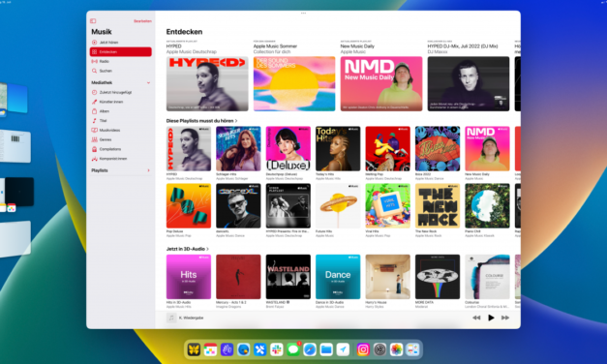Viewport: 607px width, 364px height.
Task: Open Radio from the sidebar
Action: point(120,61)
